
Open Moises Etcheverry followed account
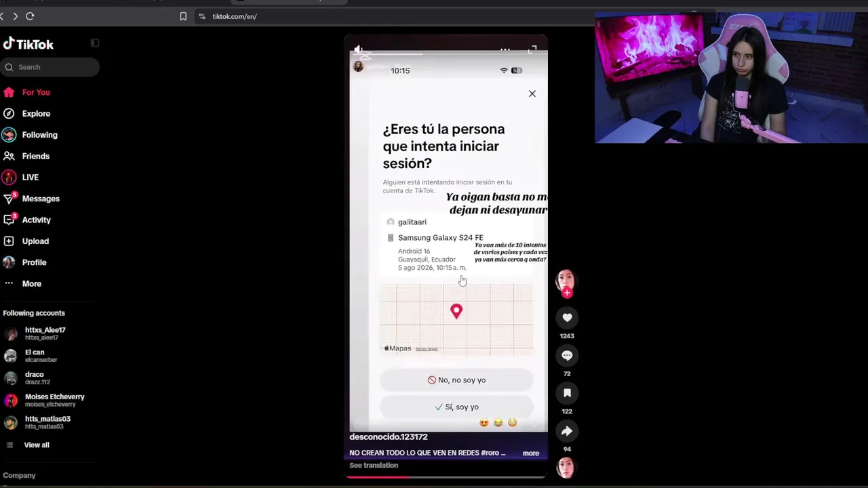[45, 401]
